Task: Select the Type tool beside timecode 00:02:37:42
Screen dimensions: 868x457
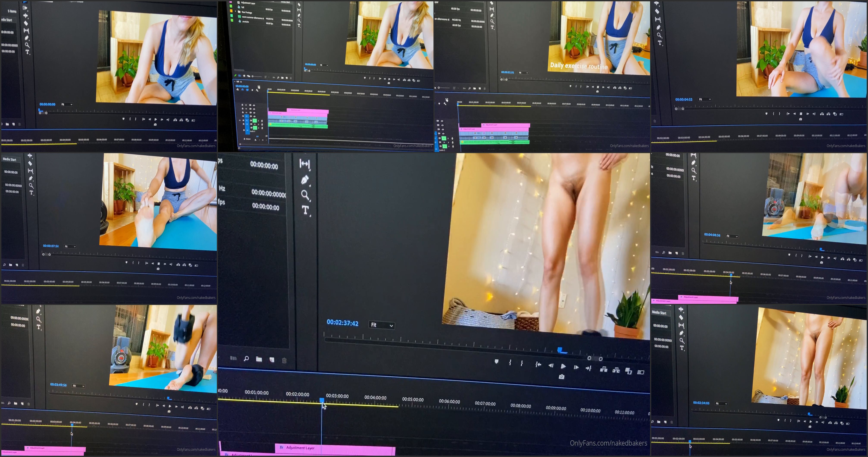Action: [305, 210]
